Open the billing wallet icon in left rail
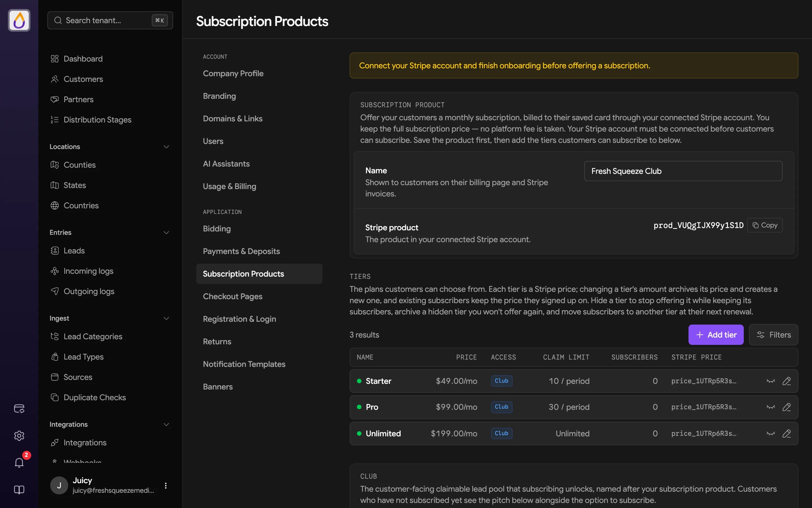 coord(19,409)
